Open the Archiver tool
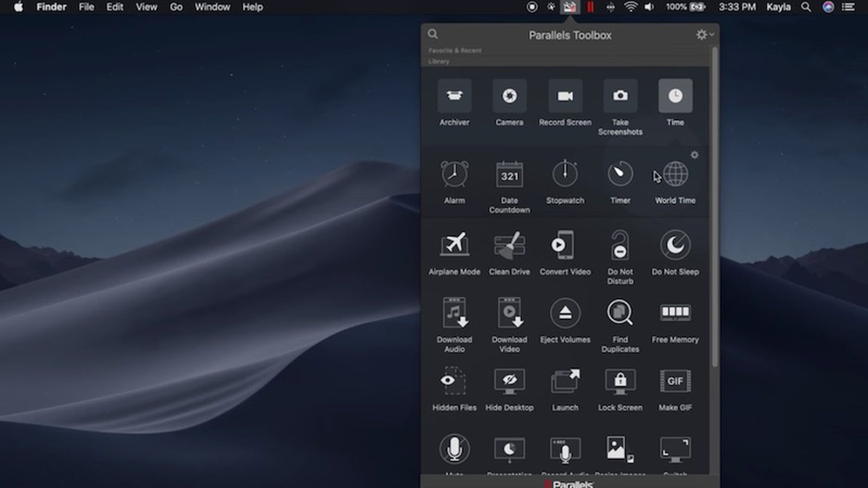 454,97
